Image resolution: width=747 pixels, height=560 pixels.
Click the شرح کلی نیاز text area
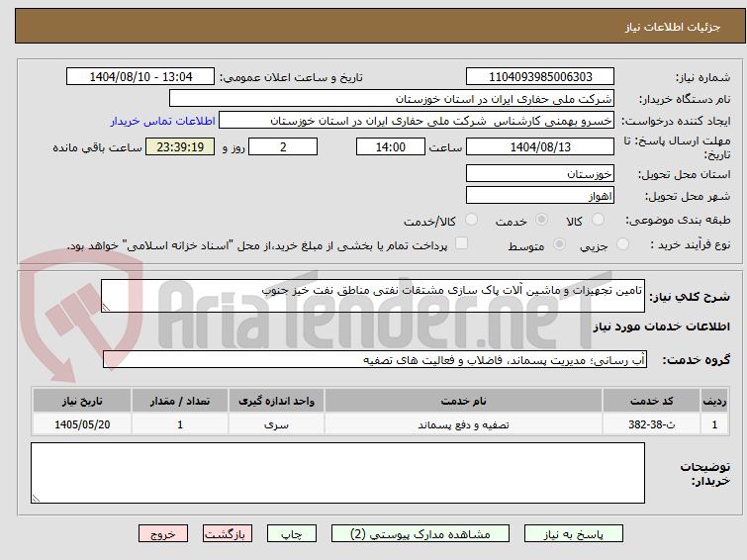pos(373,296)
